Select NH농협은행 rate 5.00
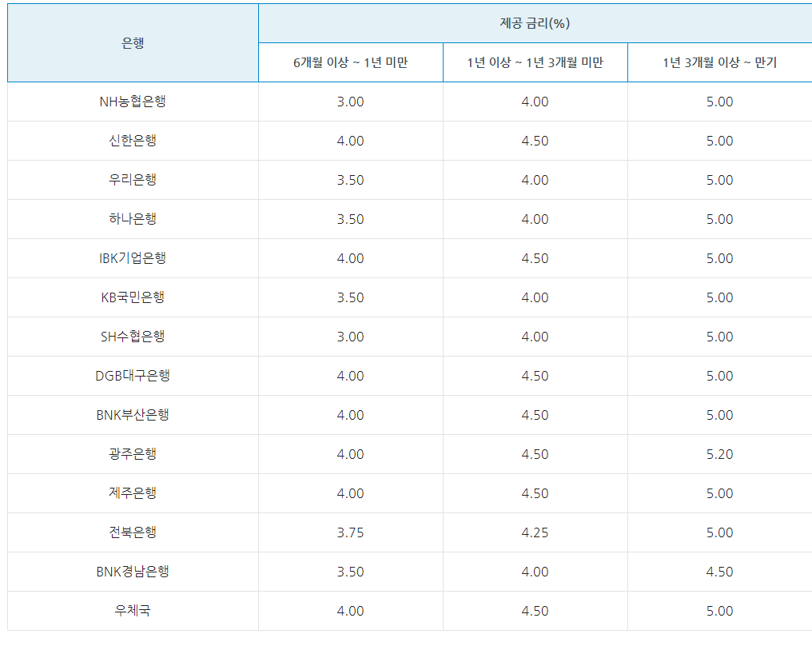 [x=720, y=102]
